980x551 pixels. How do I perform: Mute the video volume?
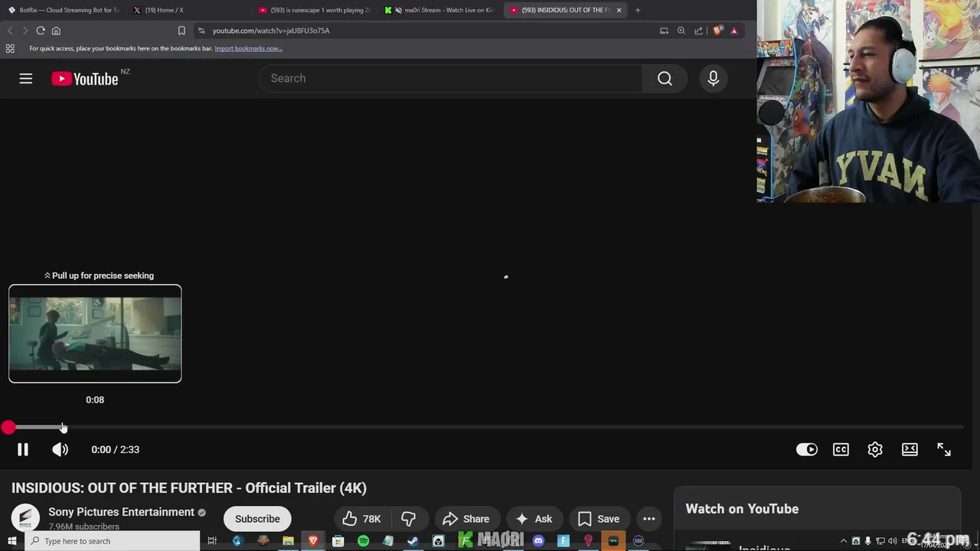[x=60, y=449]
